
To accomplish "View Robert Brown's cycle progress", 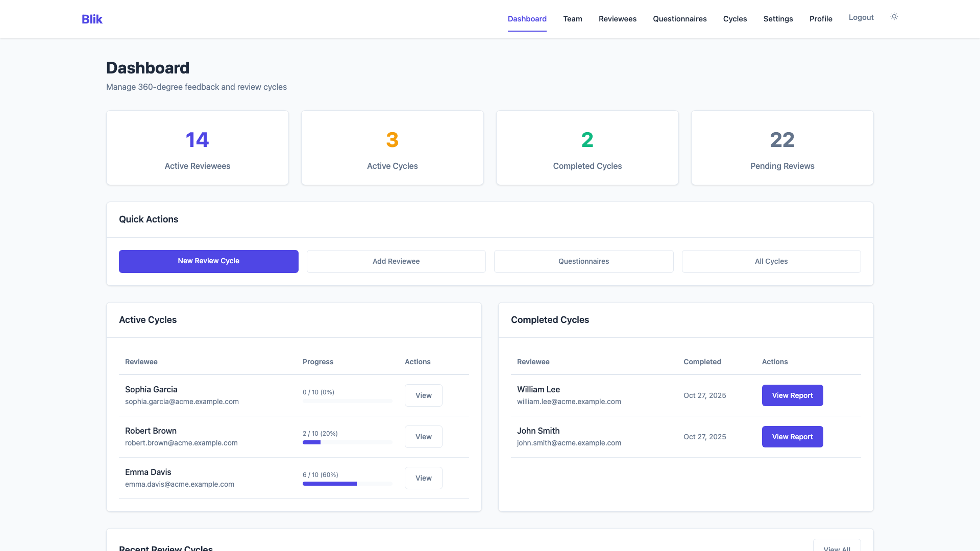I will 423,437.
